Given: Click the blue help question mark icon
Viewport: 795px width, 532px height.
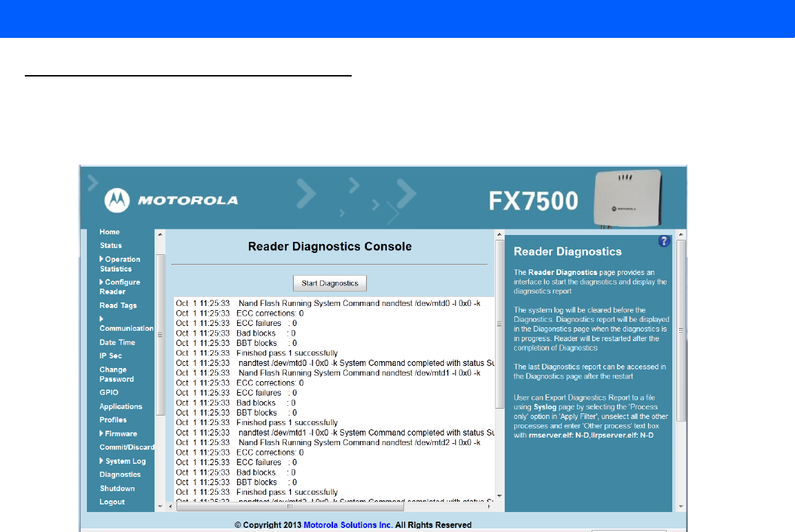Looking at the screenshot, I should (x=664, y=242).
